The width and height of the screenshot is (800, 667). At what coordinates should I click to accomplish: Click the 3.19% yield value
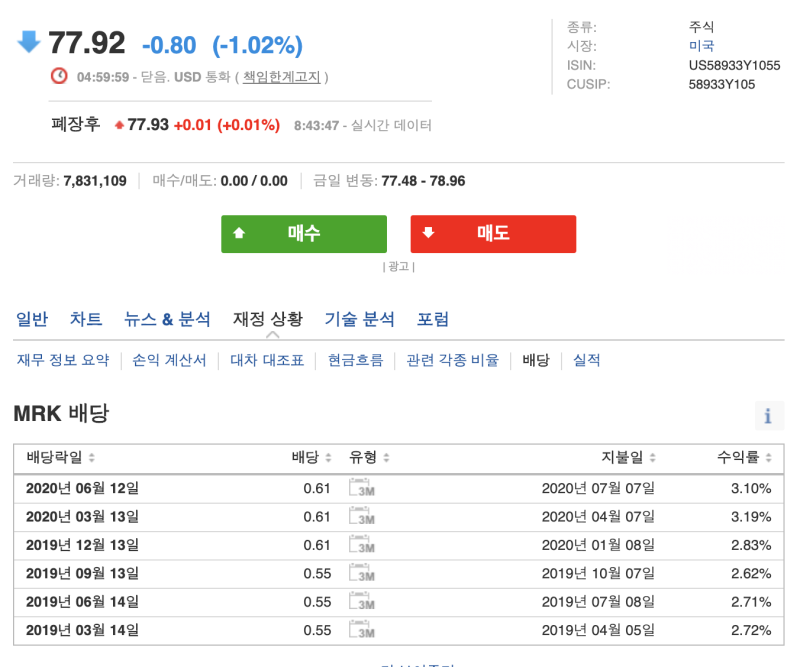click(751, 517)
